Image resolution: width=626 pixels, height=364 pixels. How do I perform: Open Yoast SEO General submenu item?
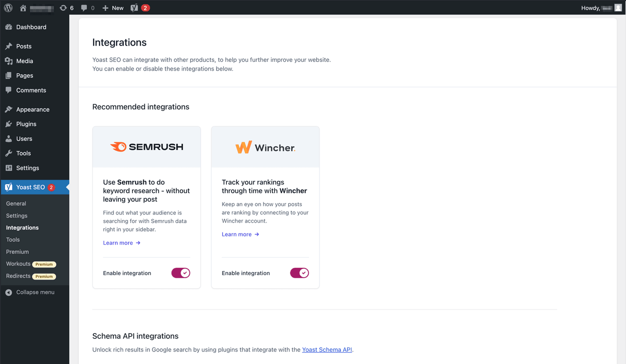[16, 203]
